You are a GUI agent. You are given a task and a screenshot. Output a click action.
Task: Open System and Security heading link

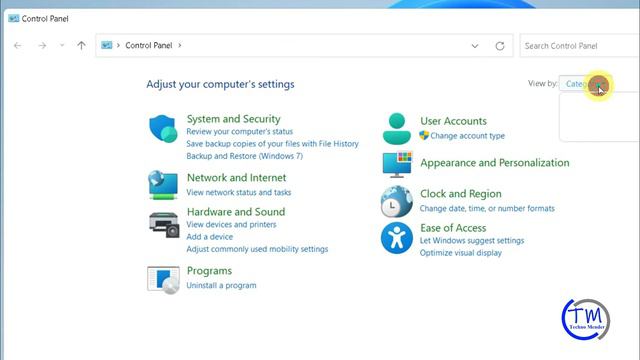tap(233, 119)
